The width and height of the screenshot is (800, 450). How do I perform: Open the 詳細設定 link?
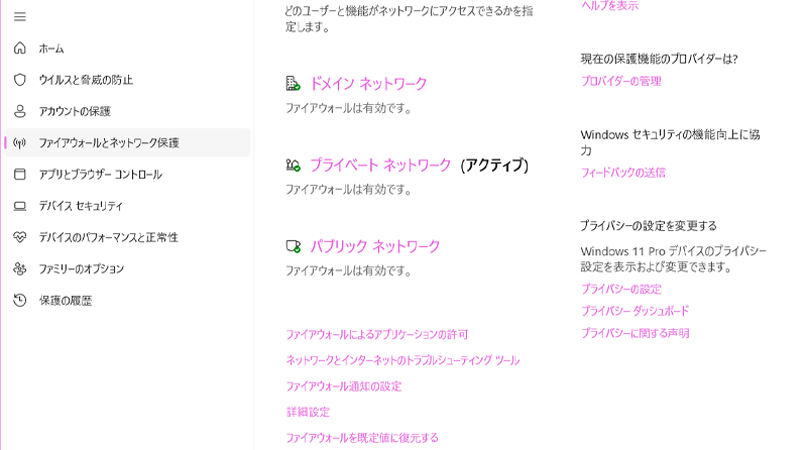[308, 412]
